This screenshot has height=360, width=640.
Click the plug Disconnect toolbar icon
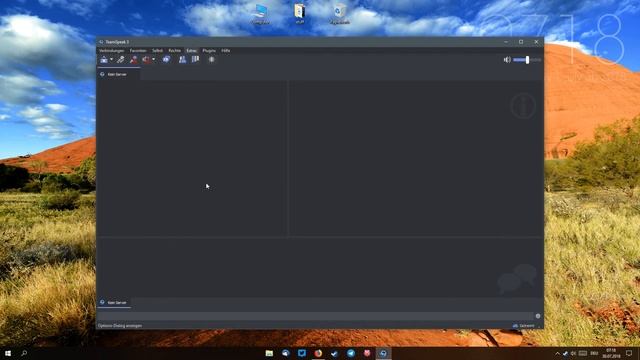pos(120,60)
